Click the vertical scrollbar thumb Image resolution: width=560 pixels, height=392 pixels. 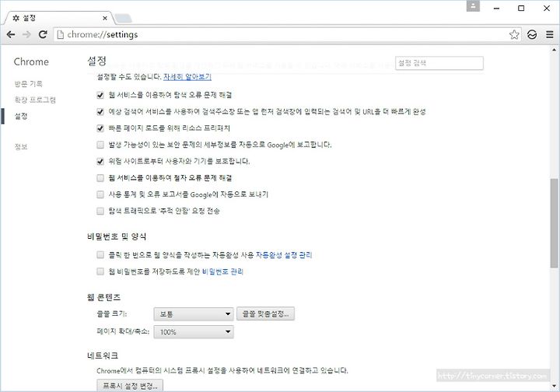(x=554, y=223)
